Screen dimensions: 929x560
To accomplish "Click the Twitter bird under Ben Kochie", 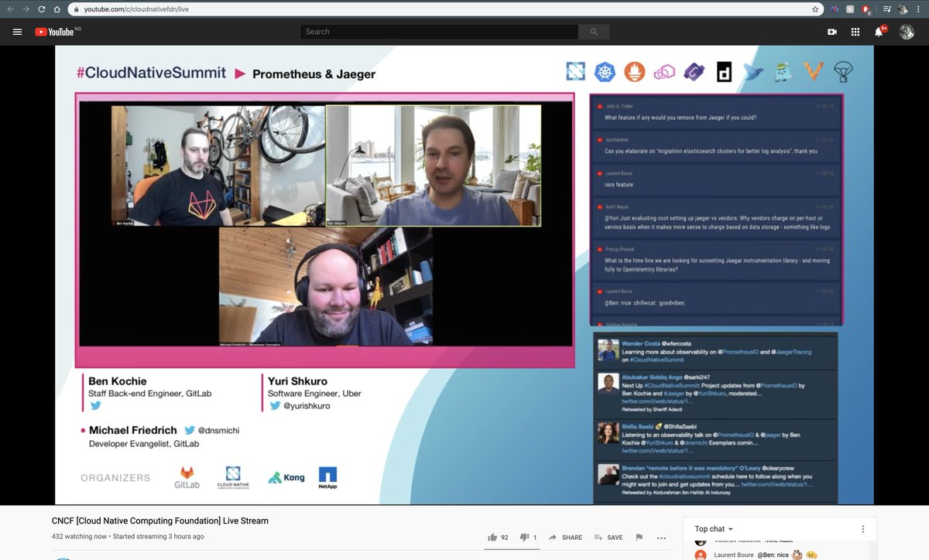I will point(96,405).
